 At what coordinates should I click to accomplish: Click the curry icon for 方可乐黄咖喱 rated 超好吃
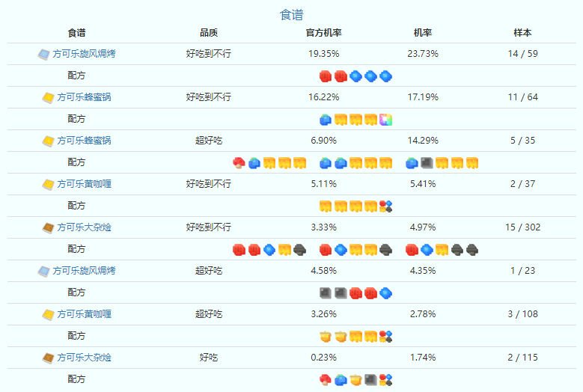click(48, 315)
